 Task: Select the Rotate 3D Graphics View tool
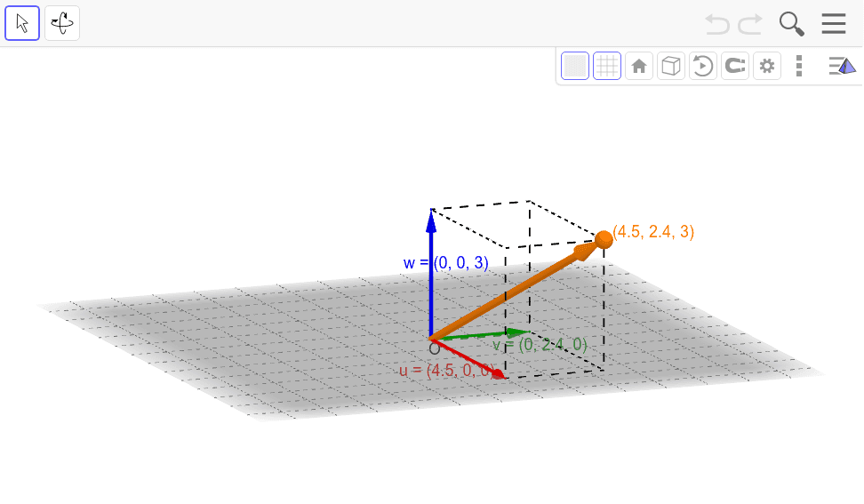pyautogui.click(x=62, y=23)
